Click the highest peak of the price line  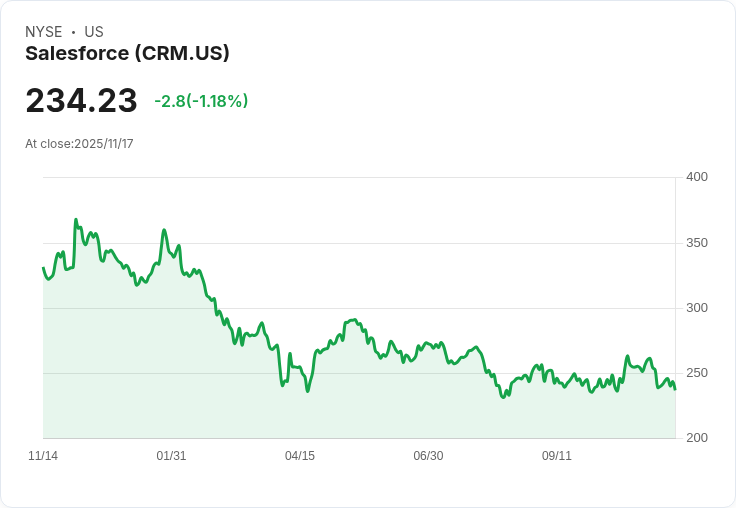pyautogui.click(x=75, y=220)
